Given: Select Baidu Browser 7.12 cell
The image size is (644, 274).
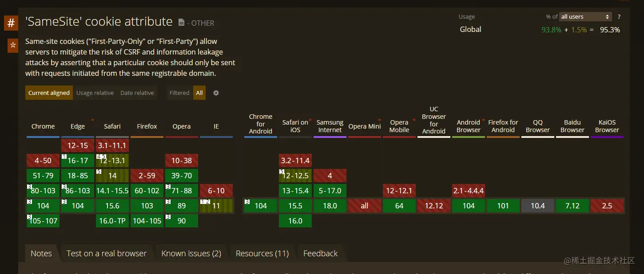Looking at the screenshot, I should (572, 206).
